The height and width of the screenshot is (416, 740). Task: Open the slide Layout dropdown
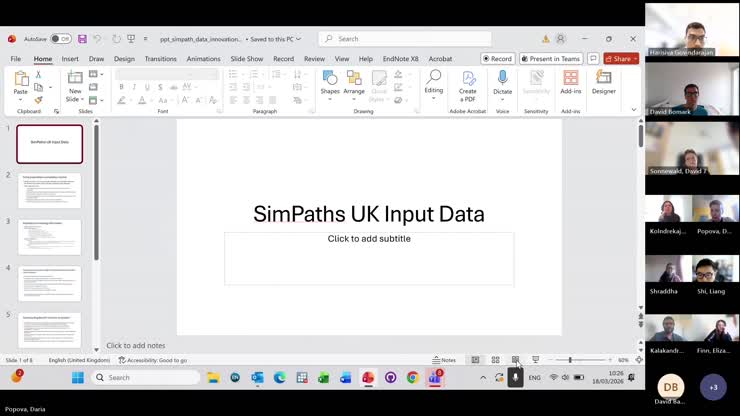[x=96, y=74]
